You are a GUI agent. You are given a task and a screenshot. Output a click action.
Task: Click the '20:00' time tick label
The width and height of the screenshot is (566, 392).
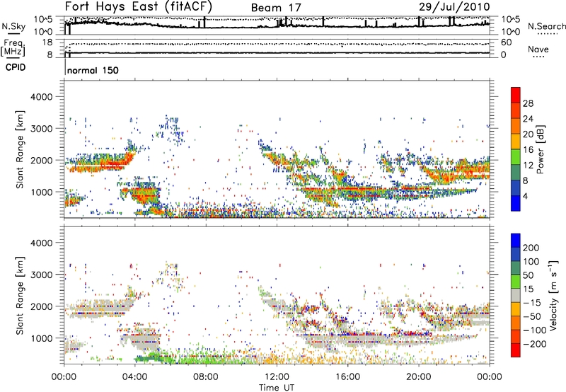[419, 377]
